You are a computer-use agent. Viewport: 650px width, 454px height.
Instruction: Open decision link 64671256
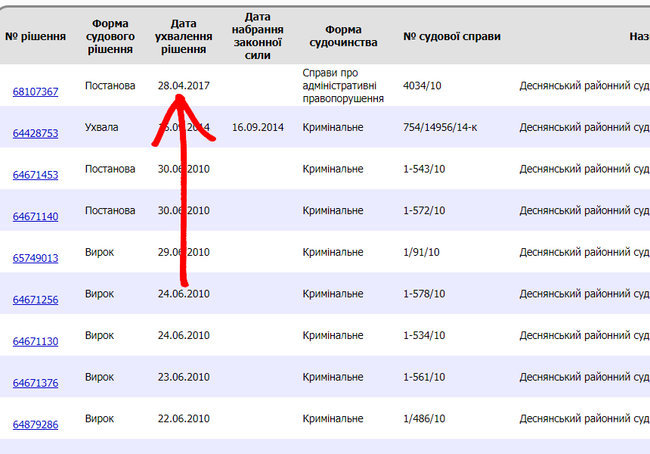tap(35, 300)
